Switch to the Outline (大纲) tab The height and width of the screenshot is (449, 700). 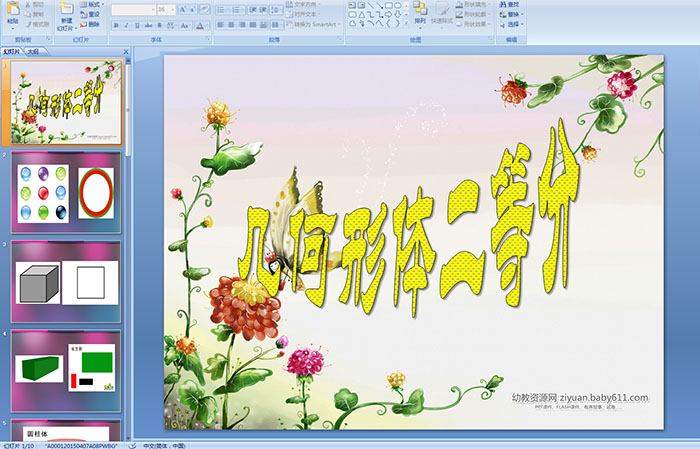(33, 51)
